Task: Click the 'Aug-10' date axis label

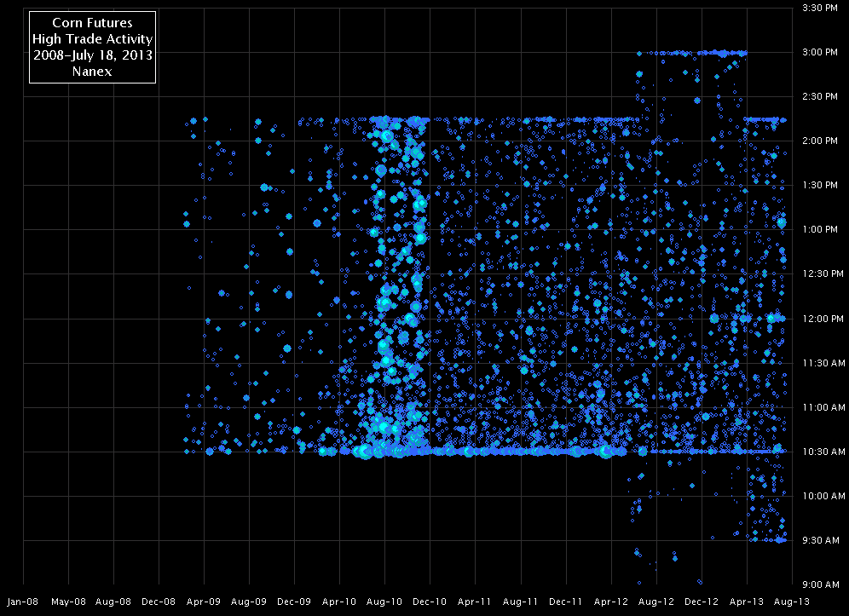Action: pos(384,602)
